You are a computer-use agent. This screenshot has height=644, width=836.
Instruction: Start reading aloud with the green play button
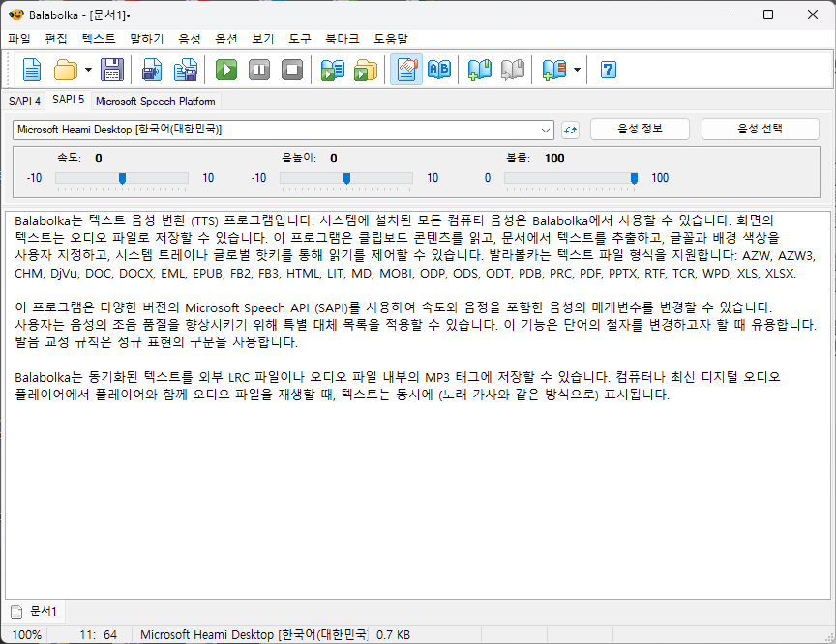pos(226,70)
